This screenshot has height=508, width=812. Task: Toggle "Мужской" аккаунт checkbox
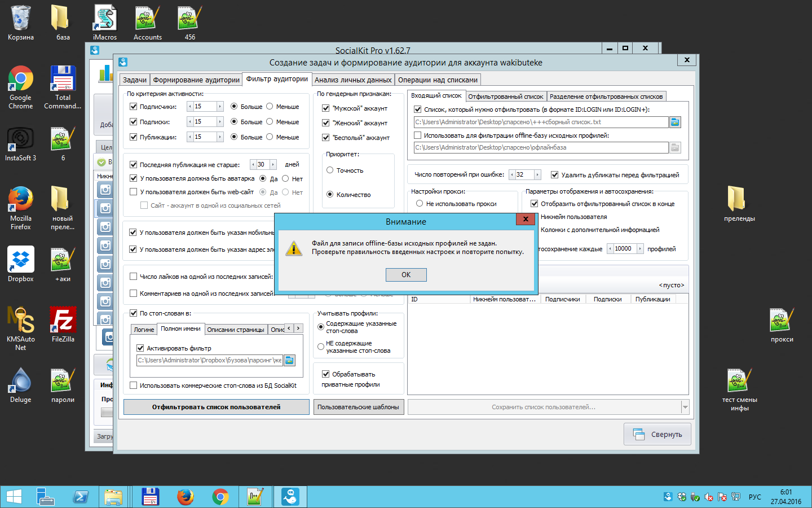pyautogui.click(x=325, y=108)
